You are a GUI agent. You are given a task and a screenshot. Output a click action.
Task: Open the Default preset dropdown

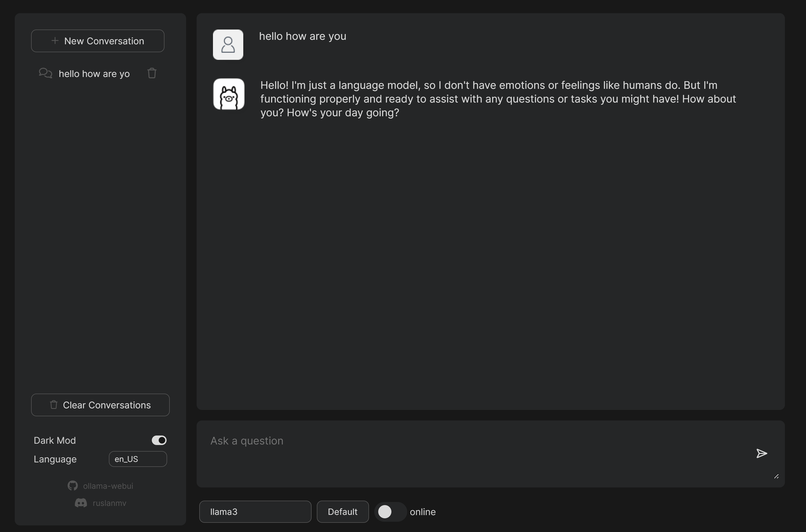pyautogui.click(x=343, y=512)
